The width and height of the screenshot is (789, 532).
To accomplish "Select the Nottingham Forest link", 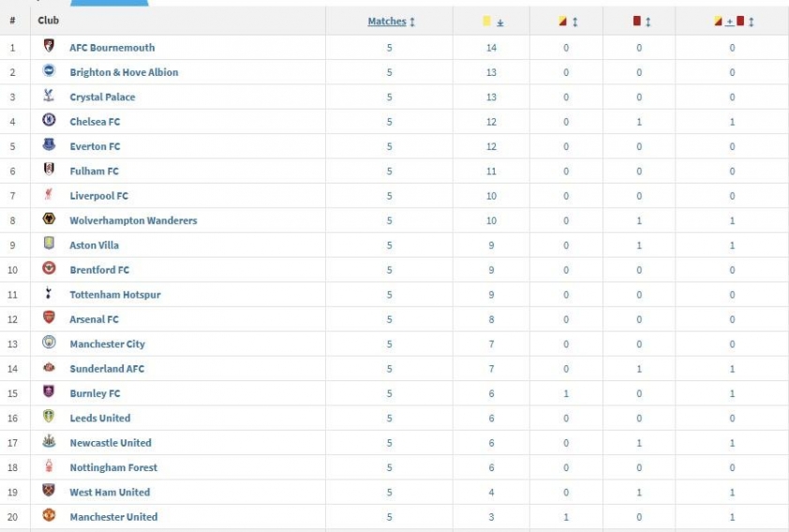I will (113, 467).
